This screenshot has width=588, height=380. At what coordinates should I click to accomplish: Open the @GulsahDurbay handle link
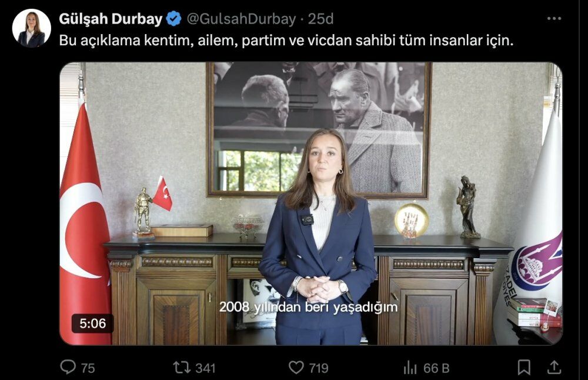pyautogui.click(x=241, y=19)
